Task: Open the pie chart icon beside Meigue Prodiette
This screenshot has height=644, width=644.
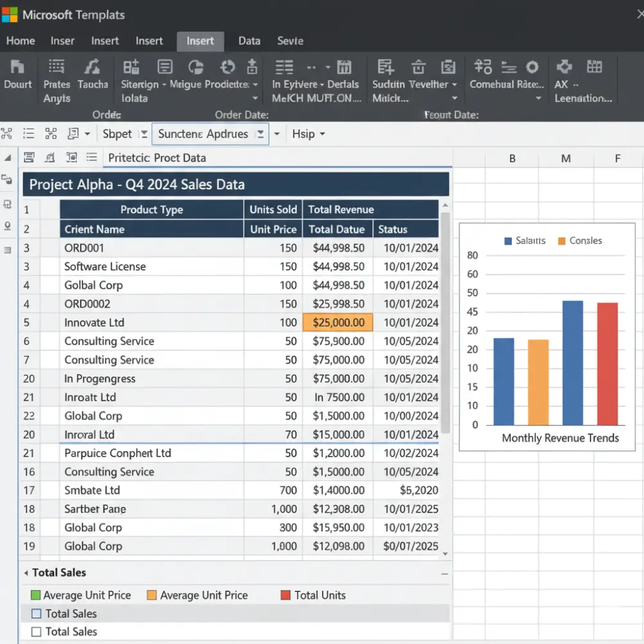Action: click(x=196, y=66)
